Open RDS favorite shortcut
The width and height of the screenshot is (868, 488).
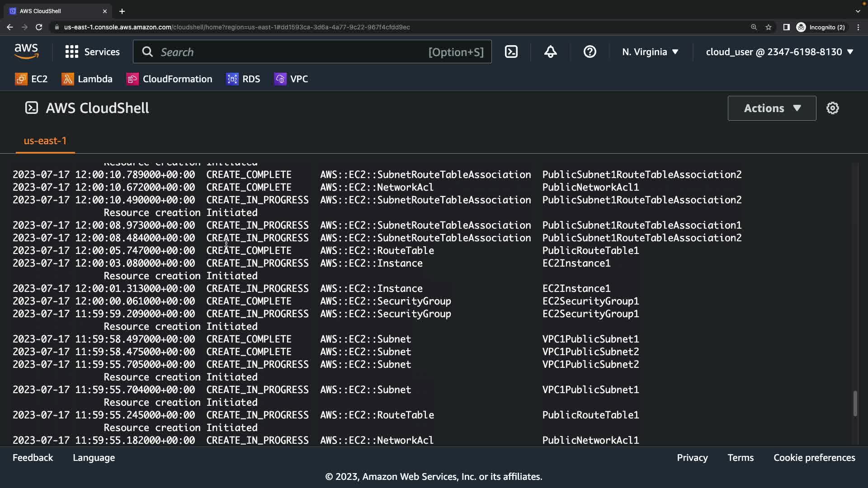(243, 79)
